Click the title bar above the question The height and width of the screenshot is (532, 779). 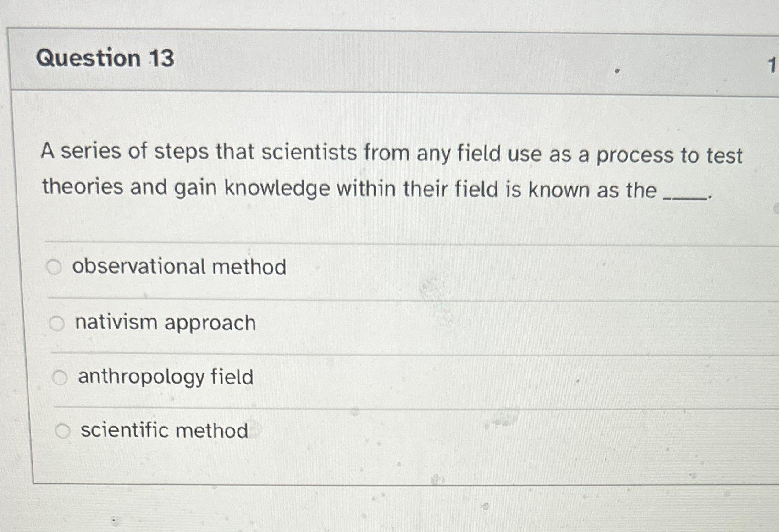click(390, 59)
